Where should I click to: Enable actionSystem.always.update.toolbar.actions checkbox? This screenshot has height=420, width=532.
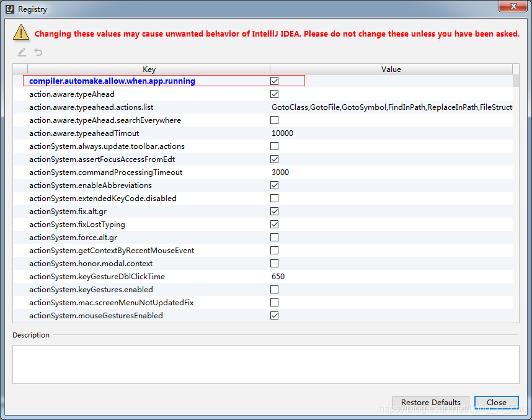tap(274, 146)
